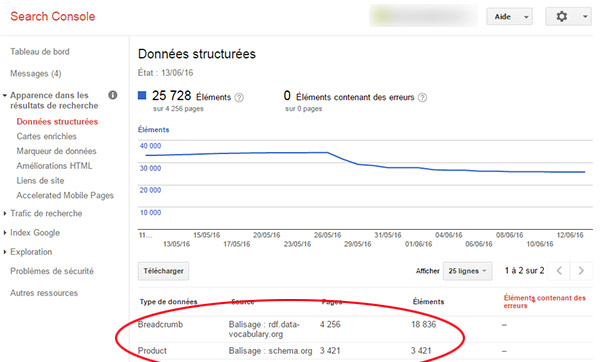
Task: Open Marqueur de données
Action: coord(56,151)
